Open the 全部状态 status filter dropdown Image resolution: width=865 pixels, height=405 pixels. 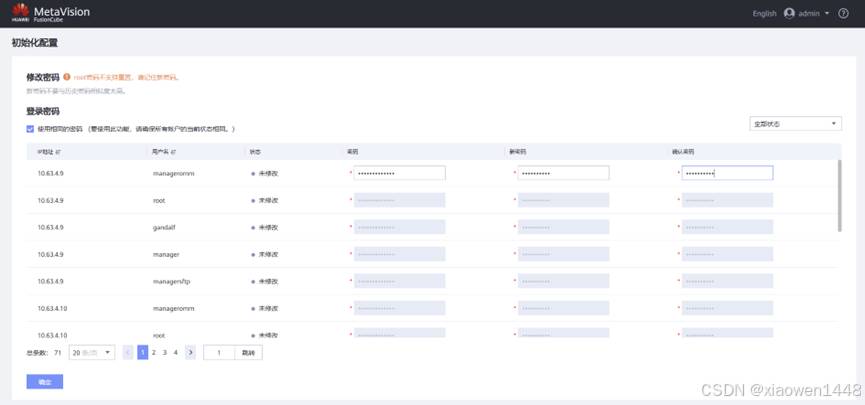795,124
